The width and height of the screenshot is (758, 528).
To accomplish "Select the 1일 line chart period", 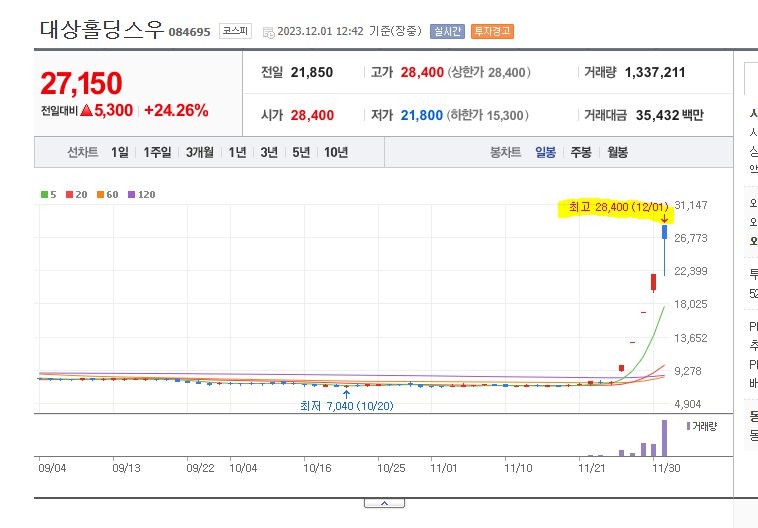I will point(120,152).
